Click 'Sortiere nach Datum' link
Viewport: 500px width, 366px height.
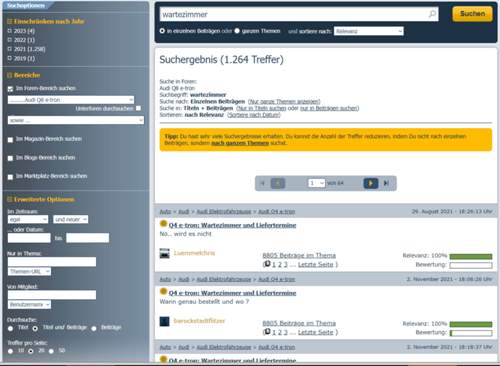tap(254, 115)
